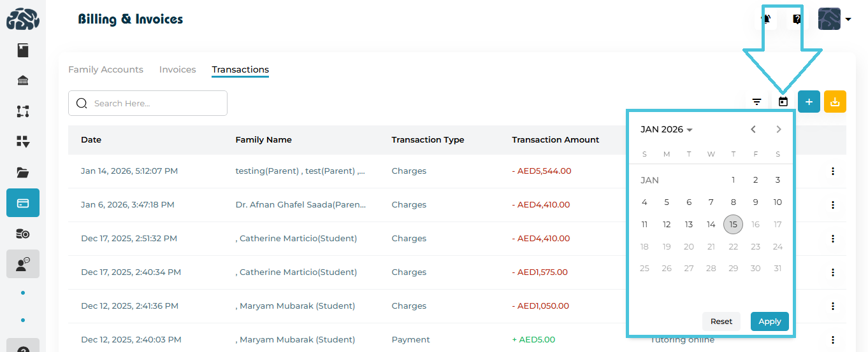Switch to the Family Accounts tab
This screenshot has height=352, width=868.
[106, 69]
